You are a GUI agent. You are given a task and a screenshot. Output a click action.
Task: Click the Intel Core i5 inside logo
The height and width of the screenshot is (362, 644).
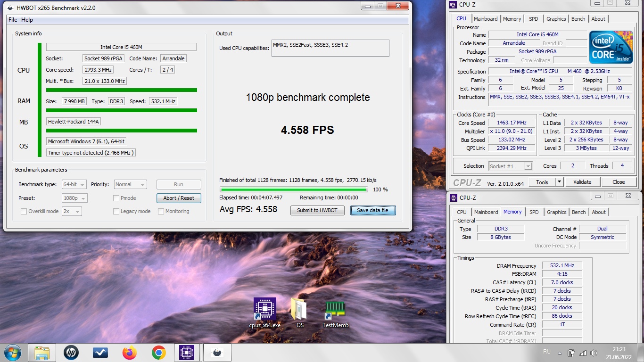coord(611,48)
